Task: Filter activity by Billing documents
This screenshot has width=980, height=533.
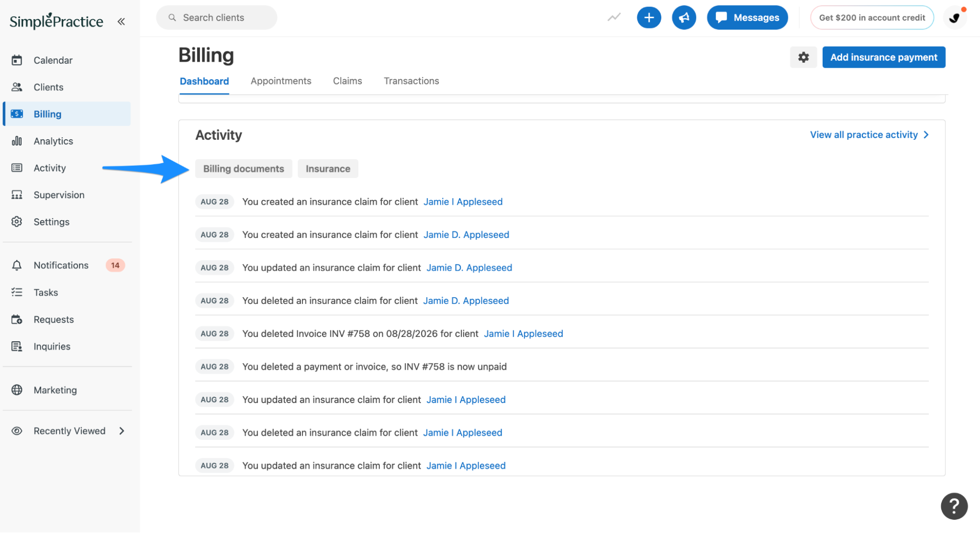Action: pos(244,169)
